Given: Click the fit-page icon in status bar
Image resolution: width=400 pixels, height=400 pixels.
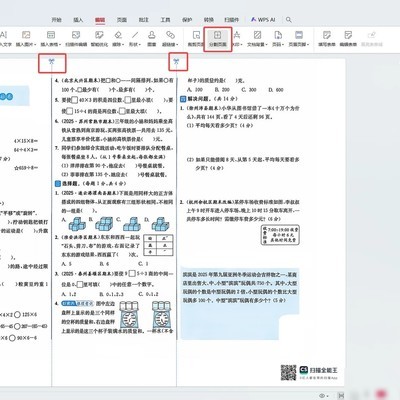Looking at the screenshot, I should point(341,396).
